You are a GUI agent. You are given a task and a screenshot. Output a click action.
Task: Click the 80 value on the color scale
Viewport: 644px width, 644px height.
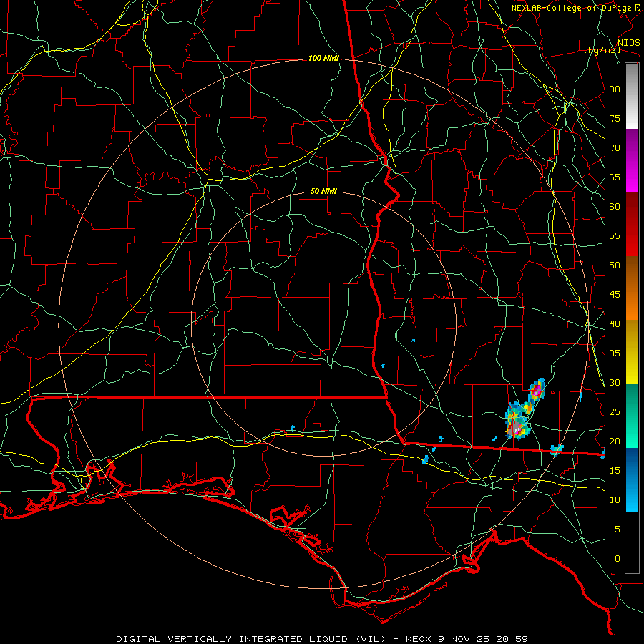pos(615,89)
